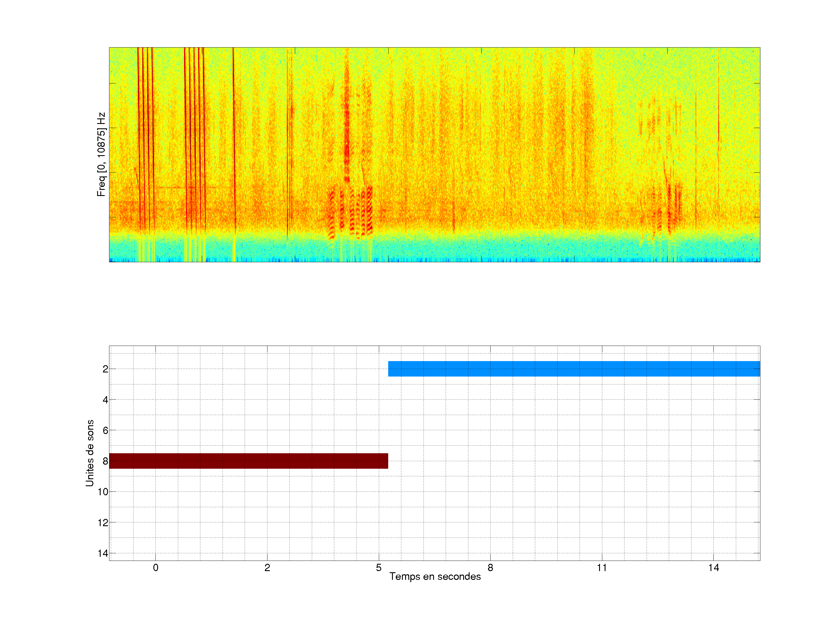The height and width of the screenshot is (630, 840).
Task: Click x-axis tick label 8 seconds
Action: (490, 568)
